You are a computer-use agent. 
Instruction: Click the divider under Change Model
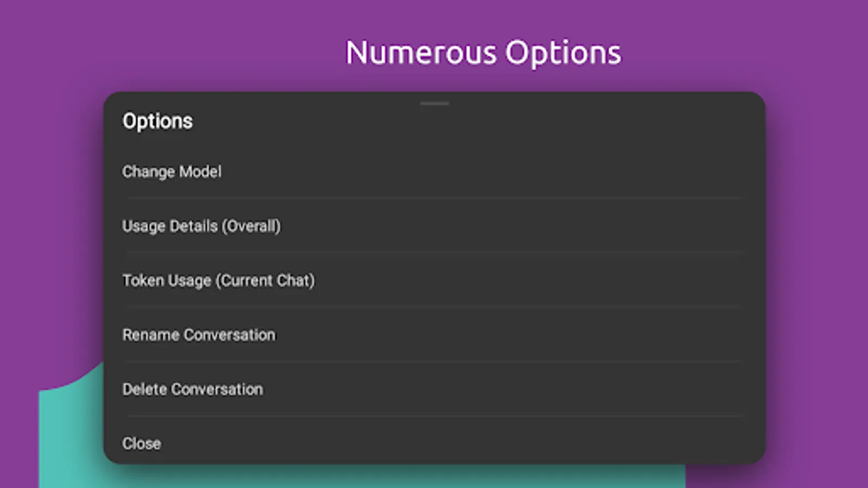point(434,197)
